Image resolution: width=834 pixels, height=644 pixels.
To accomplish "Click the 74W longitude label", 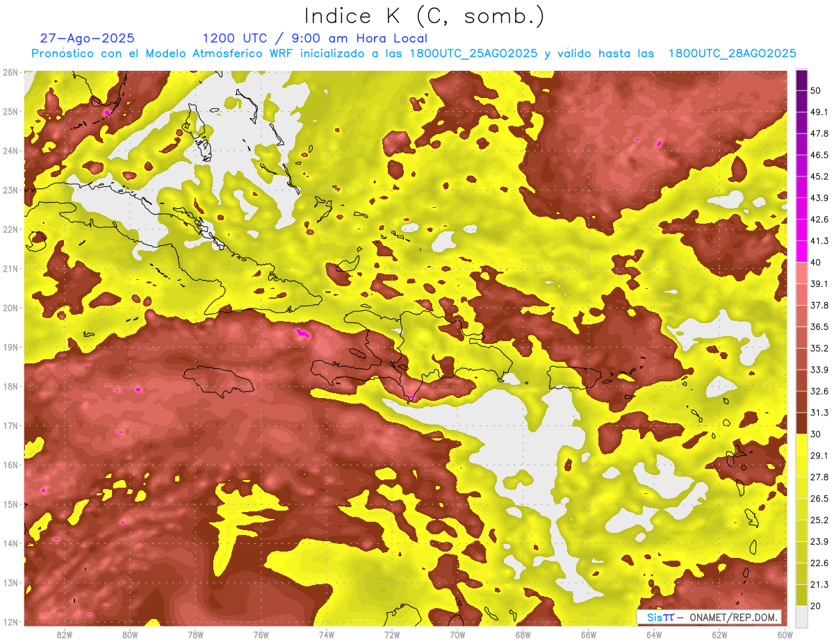I will click(327, 634).
